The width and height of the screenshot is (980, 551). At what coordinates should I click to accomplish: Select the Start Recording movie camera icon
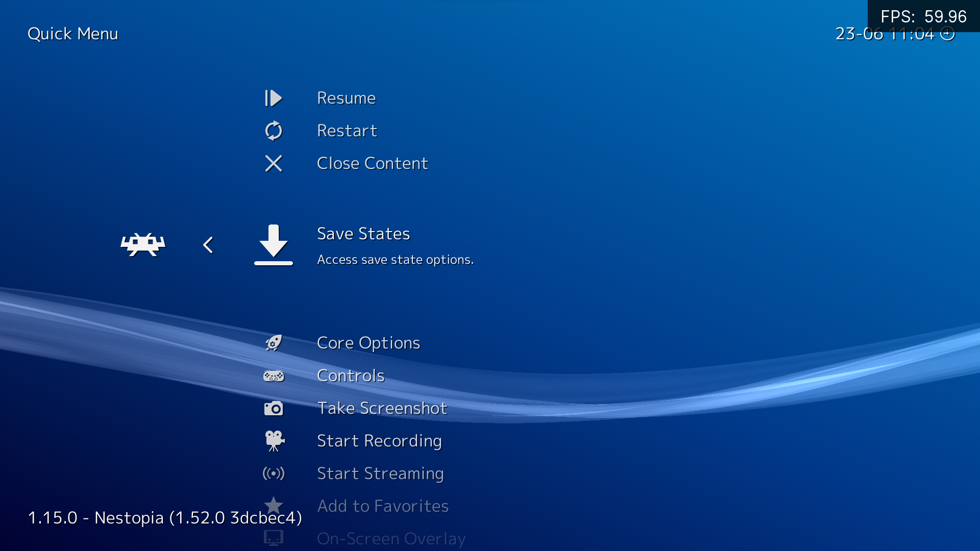[x=274, y=440]
